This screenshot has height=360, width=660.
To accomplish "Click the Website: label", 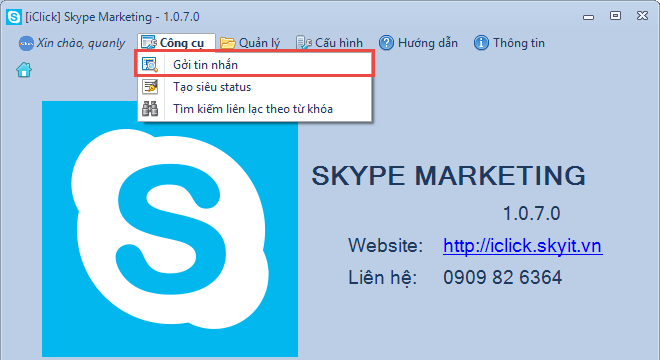I will pos(385,245).
